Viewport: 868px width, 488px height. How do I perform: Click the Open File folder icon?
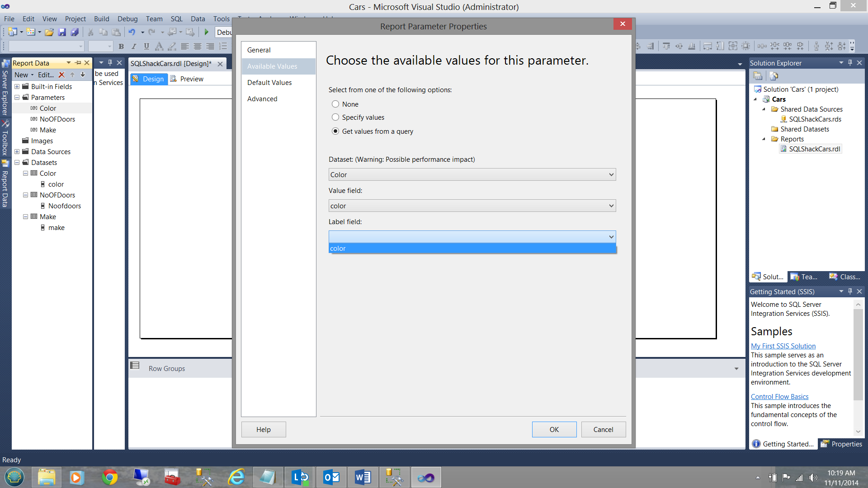(x=49, y=32)
